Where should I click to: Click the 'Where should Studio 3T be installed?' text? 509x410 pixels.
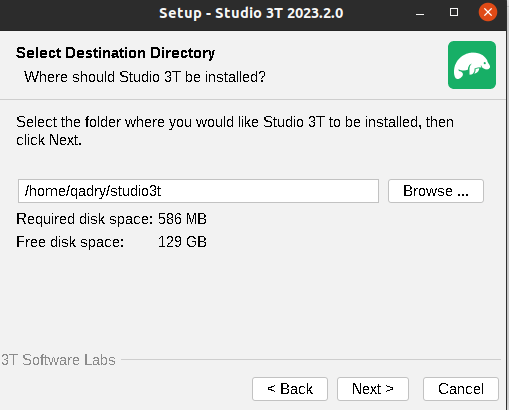pos(145,77)
